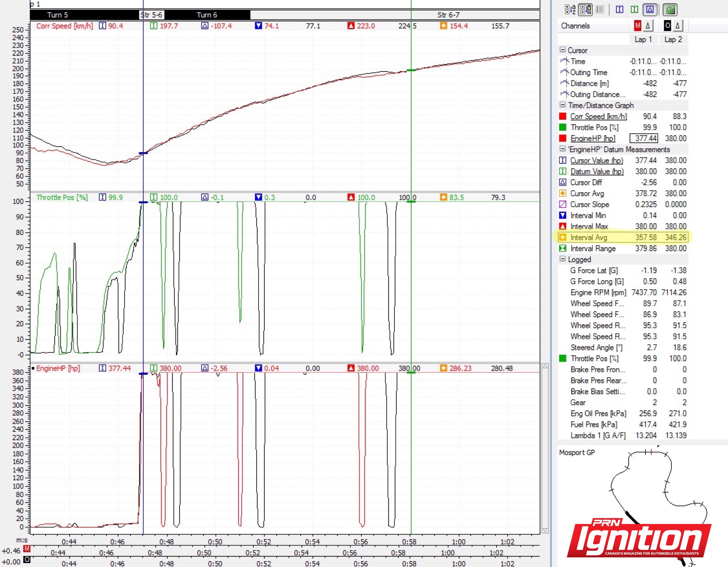Click the Datum Value green I icon in list
The image size is (728, 567).
click(x=563, y=172)
